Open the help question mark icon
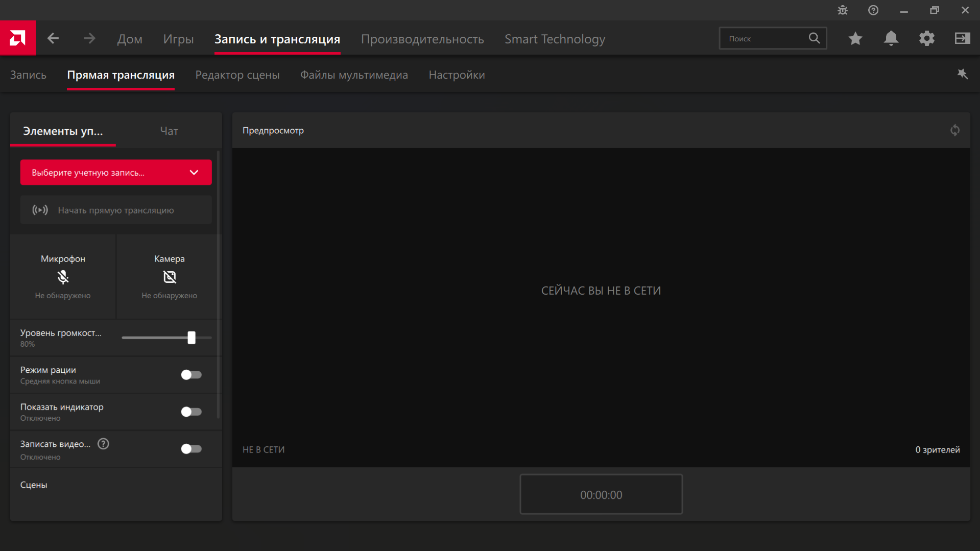The width and height of the screenshot is (980, 551). [873, 10]
